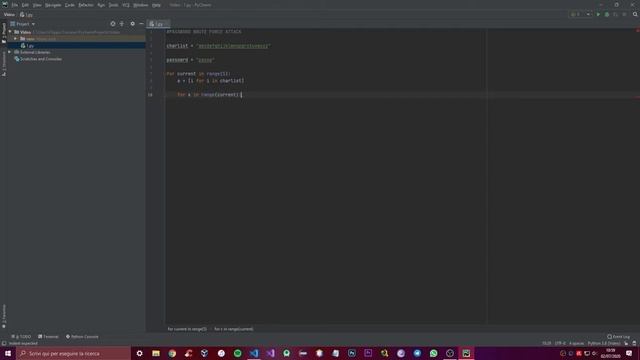Viewport: 640px width, 360px height.
Task: Click 'for current in range' editor breadcrumb
Action: (x=187, y=329)
